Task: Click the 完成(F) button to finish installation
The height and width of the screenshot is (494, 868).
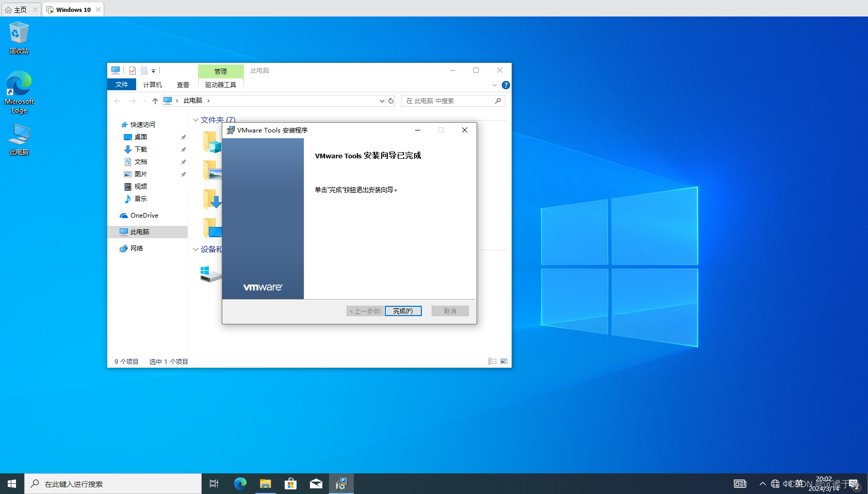Action: (x=403, y=310)
